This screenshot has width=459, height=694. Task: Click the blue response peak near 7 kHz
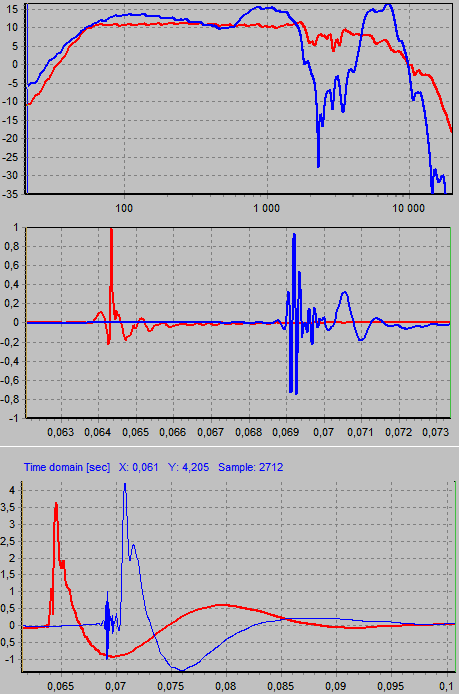[x=388, y=6]
